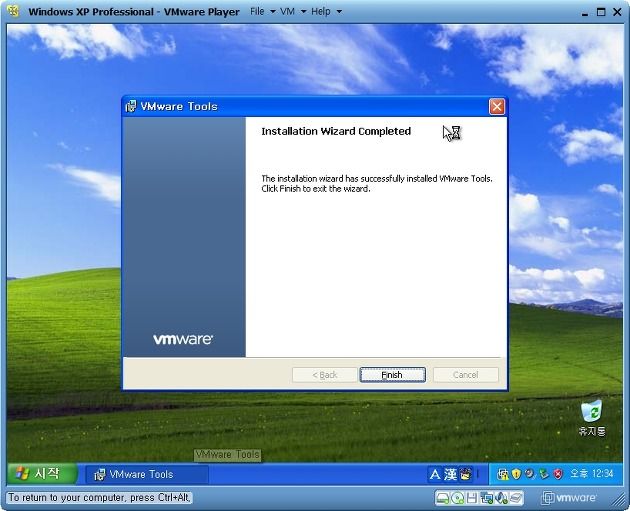Click the round grey tray icon beside yellow shield

(530, 474)
